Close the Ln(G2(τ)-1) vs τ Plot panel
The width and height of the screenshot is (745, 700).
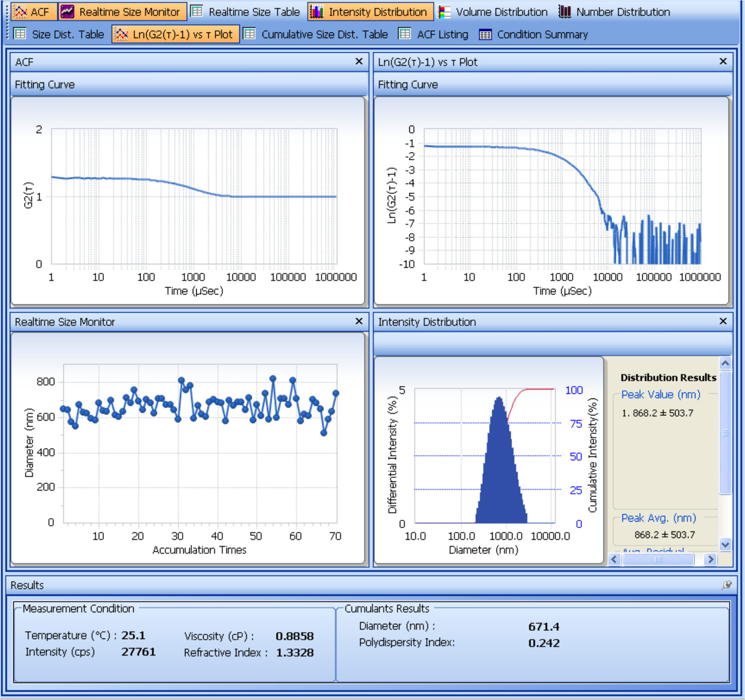723,61
